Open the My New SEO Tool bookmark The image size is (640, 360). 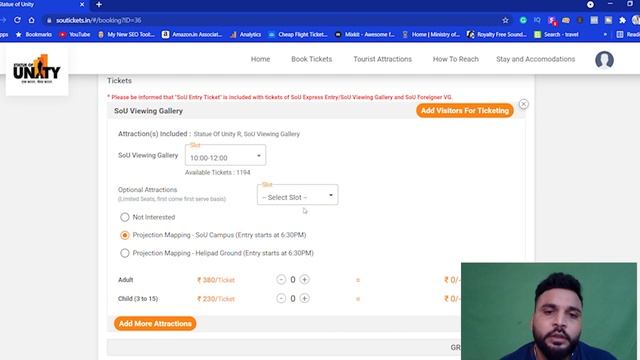(126, 35)
